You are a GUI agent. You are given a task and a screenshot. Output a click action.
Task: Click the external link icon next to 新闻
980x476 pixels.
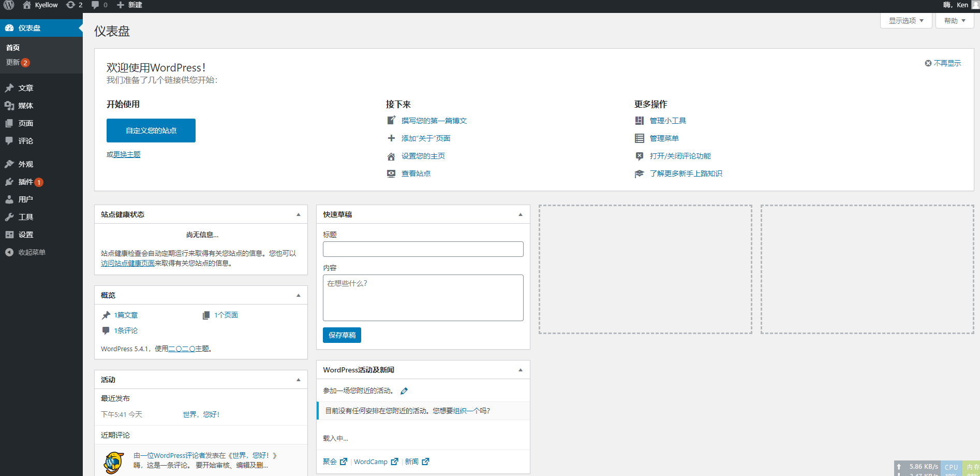click(x=425, y=461)
